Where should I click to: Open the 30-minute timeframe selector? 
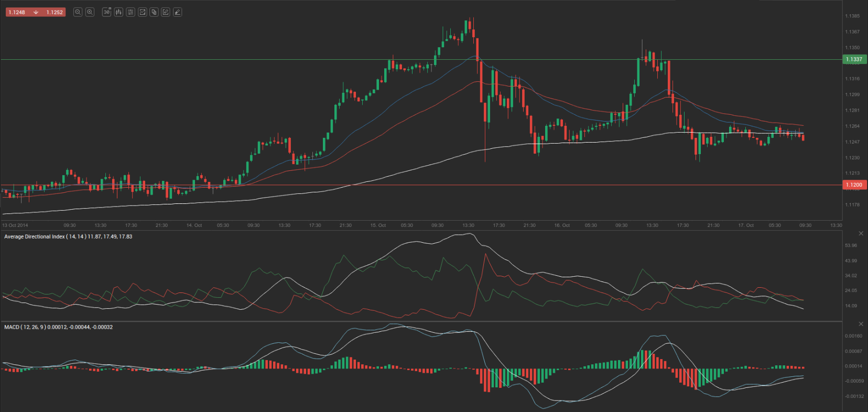coord(107,12)
